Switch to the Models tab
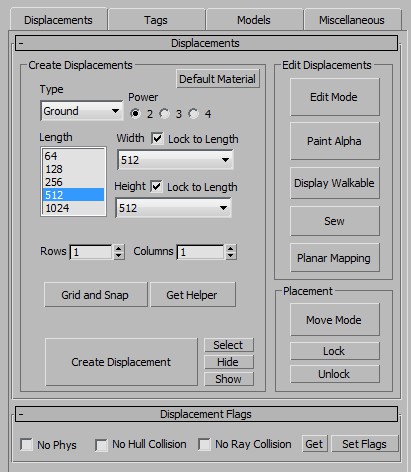The width and height of the screenshot is (411, 472). point(254,20)
